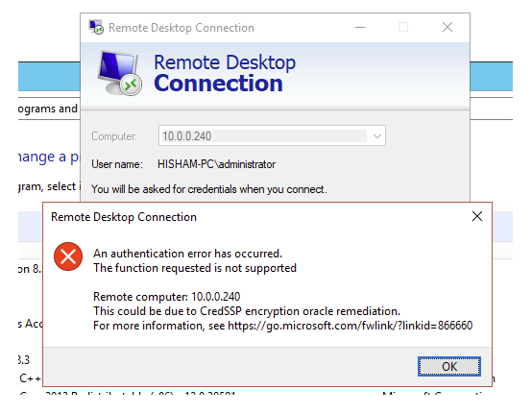Click the large monitor icon in the banner
Image resolution: width=532 pixels, height=414 pixels.
click(119, 73)
